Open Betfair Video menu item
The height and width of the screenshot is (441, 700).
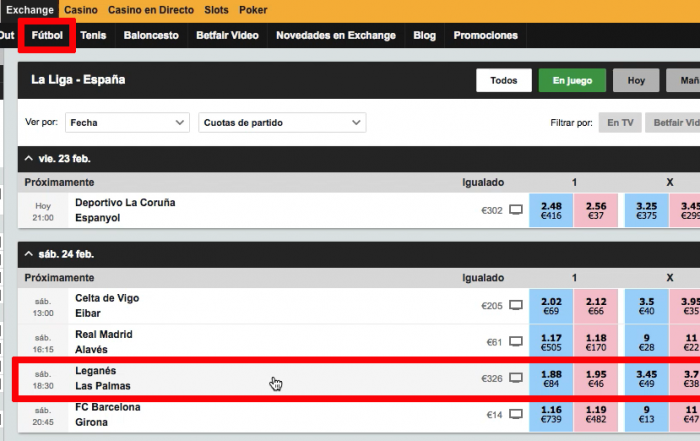(227, 35)
